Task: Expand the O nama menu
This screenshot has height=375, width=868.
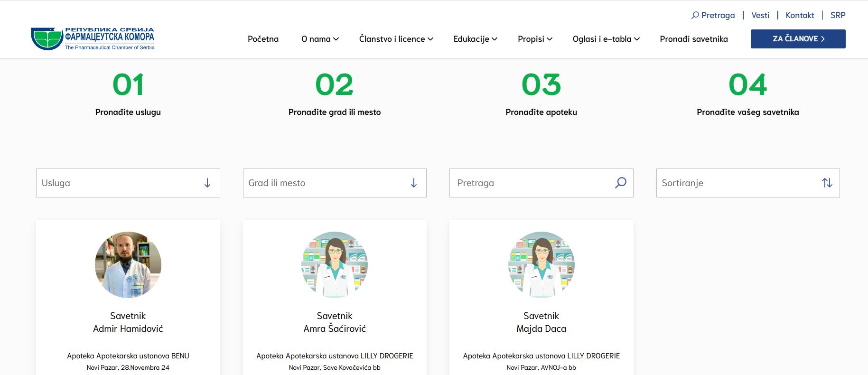Action: tap(320, 39)
